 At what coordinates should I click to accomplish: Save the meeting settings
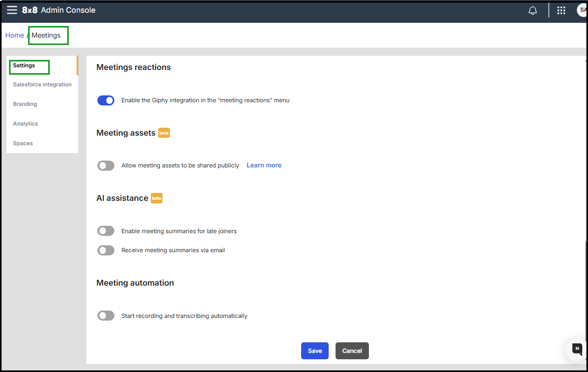pyautogui.click(x=315, y=351)
